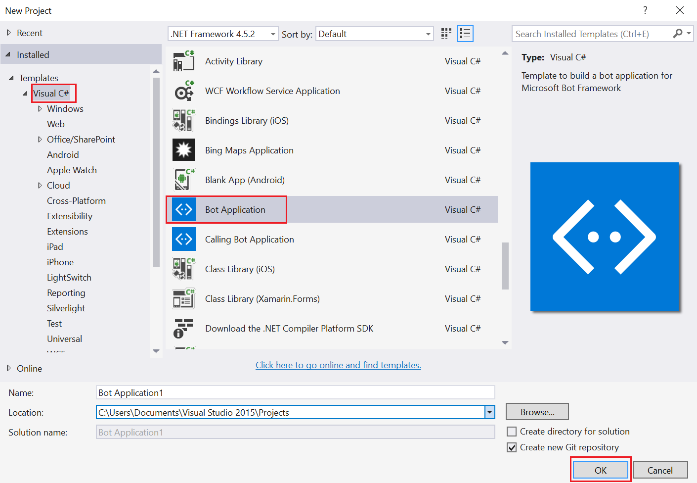Open the Location path dropdown arrow

pyautogui.click(x=489, y=412)
